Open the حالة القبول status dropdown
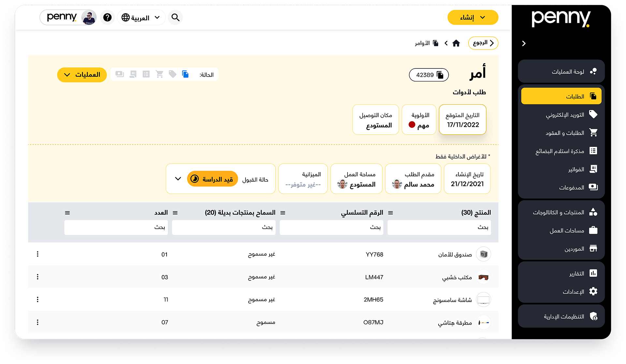This screenshot has width=626, height=364. click(178, 179)
